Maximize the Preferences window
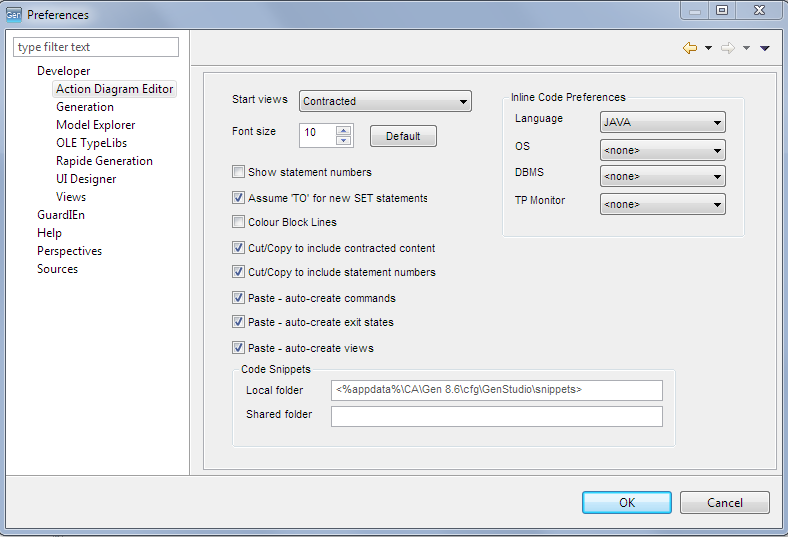This screenshot has height=537, width=788. (x=722, y=11)
